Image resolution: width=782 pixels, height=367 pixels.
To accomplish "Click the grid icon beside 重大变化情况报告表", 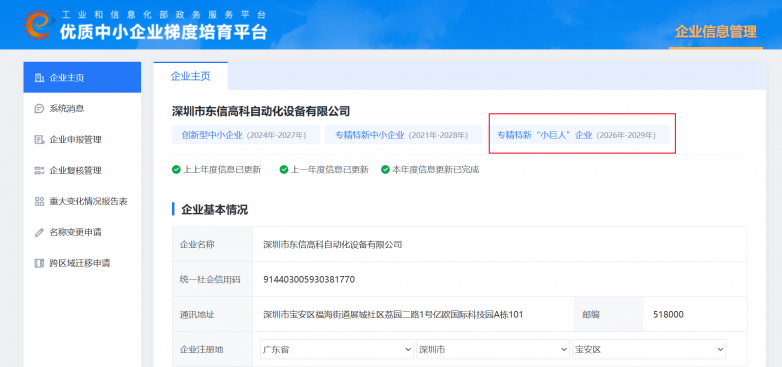I will pos(39,201).
